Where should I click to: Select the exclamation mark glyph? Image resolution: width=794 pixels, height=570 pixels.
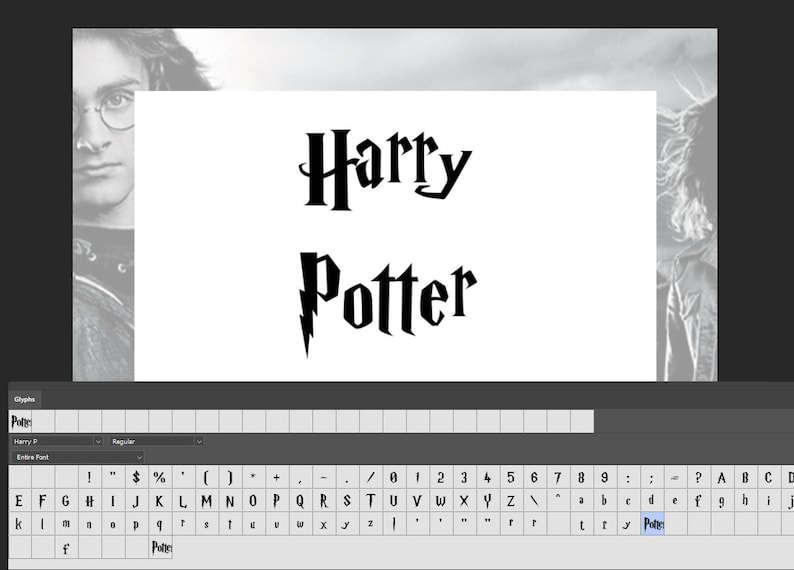90,477
